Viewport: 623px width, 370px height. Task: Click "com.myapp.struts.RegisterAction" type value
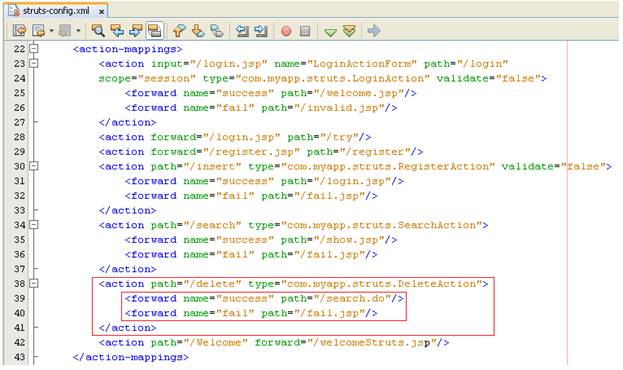click(388, 167)
